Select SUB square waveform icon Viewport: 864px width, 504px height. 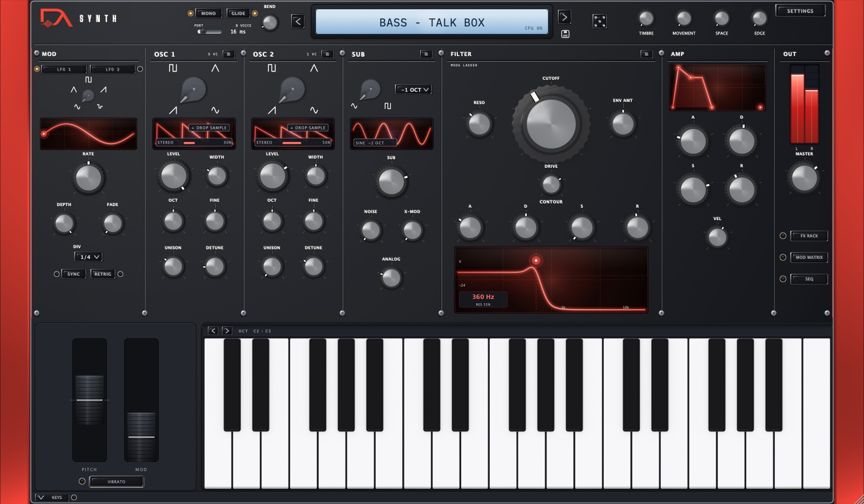388,106
